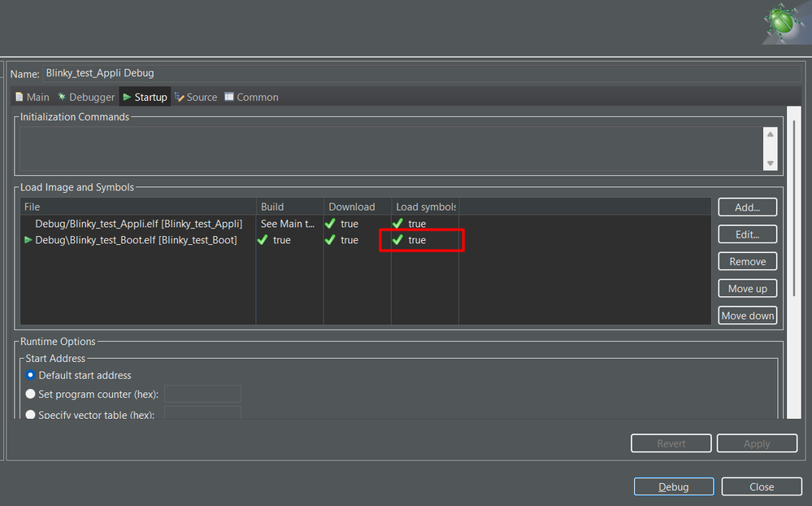Click the Set program counter hex input field

[x=202, y=394]
